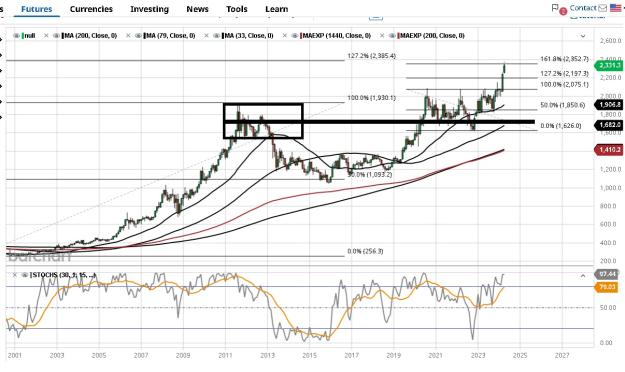625x372 pixels.
Task: Remove the MA (33, Close, 0) indicator
Action: [284, 36]
